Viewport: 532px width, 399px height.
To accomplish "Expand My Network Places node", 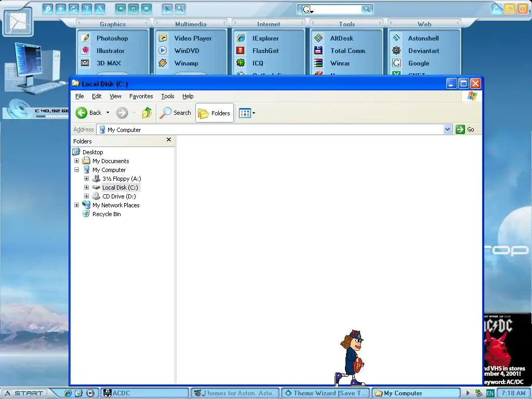I will (x=77, y=205).
